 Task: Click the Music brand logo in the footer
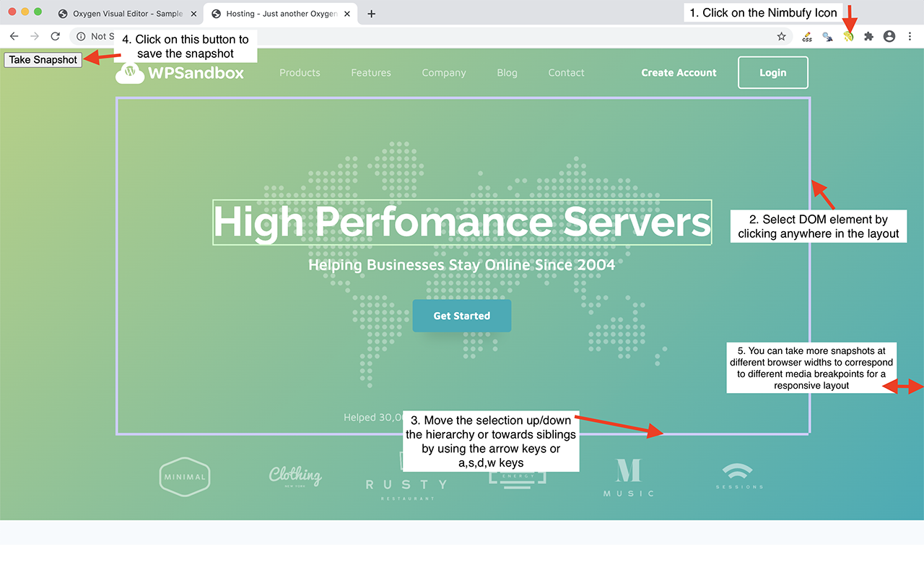coord(629,475)
